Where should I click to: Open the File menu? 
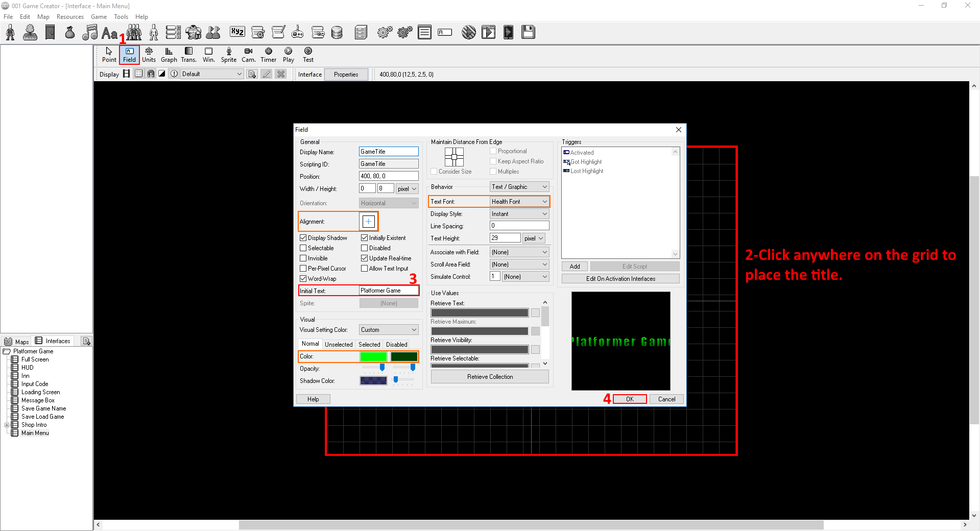[x=8, y=17]
